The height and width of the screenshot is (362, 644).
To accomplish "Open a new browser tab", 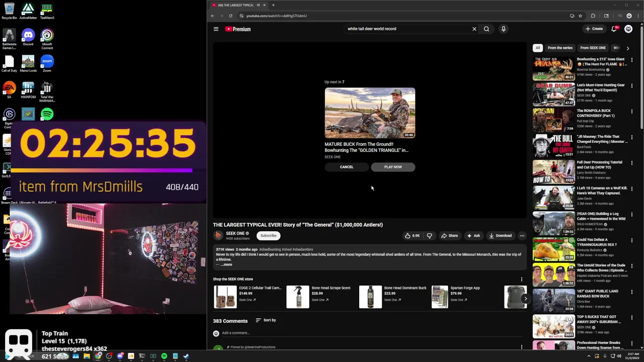I will [x=273, y=5].
